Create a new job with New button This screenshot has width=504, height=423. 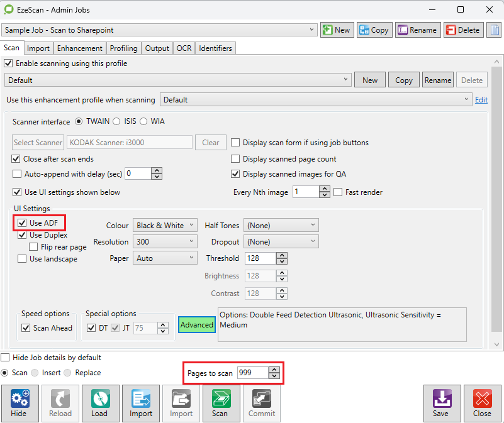click(336, 30)
